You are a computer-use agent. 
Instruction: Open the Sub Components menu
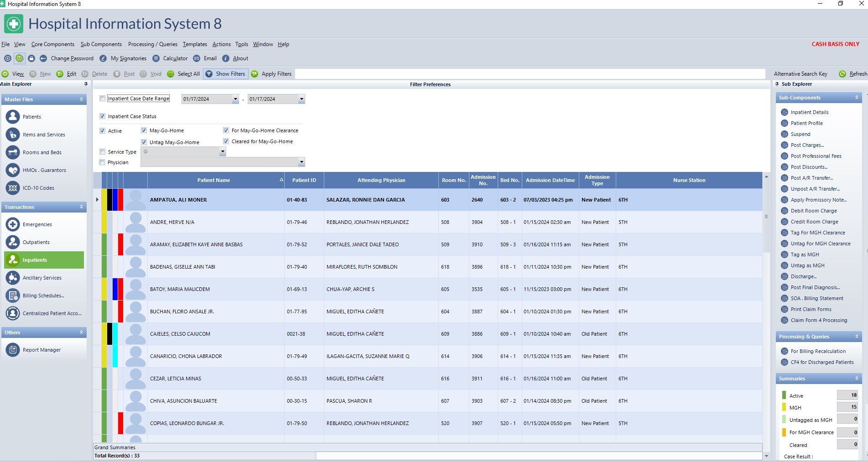(x=101, y=44)
